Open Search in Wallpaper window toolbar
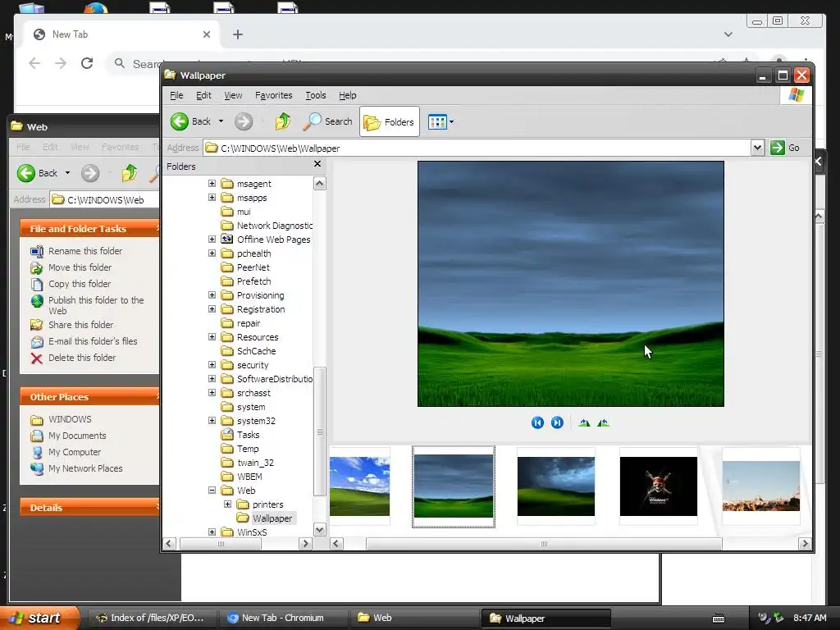840x630 pixels. (327, 121)
